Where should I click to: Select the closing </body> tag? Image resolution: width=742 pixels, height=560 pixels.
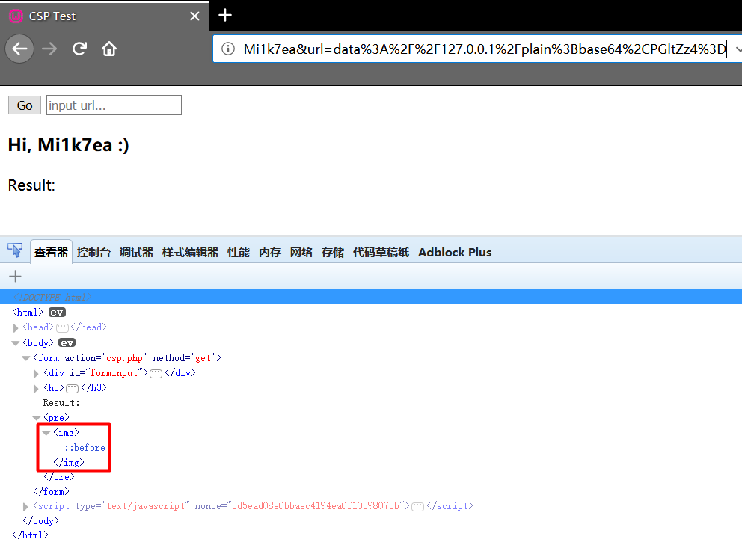40,520
